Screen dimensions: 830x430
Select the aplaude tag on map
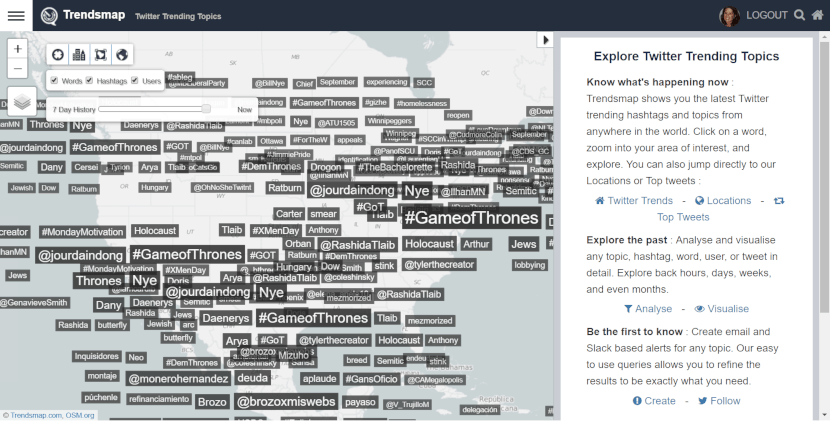coord(319,379)
